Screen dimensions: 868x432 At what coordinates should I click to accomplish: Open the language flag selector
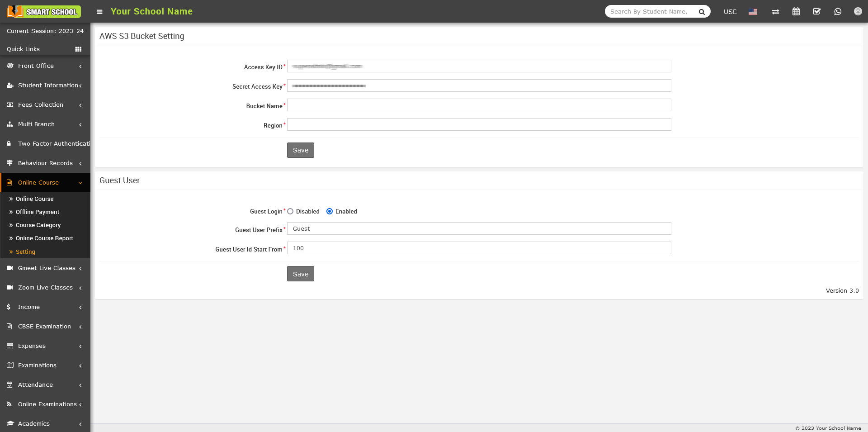(753, 12)
